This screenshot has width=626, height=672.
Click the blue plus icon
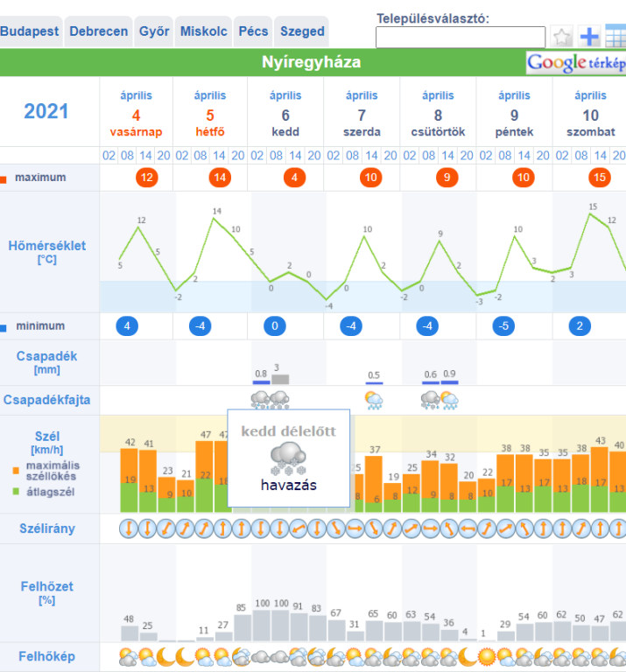(590, 37)
